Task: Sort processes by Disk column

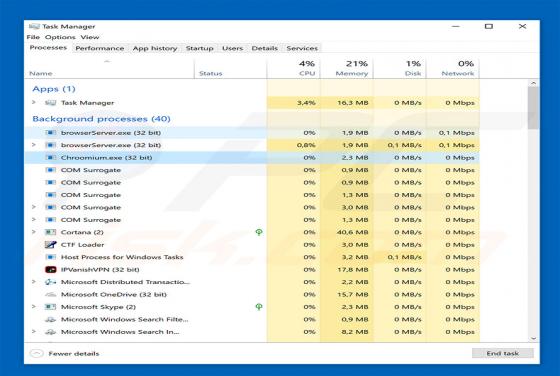Action: coord(400,69)
